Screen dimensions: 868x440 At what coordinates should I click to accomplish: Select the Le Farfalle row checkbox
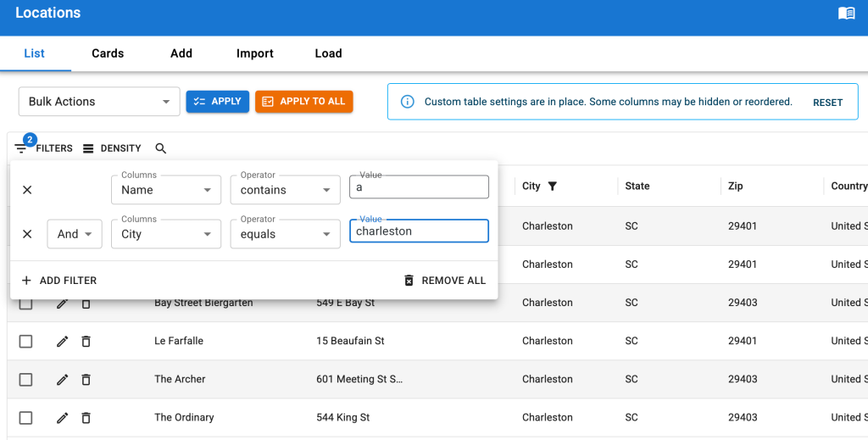coord(26,342)
